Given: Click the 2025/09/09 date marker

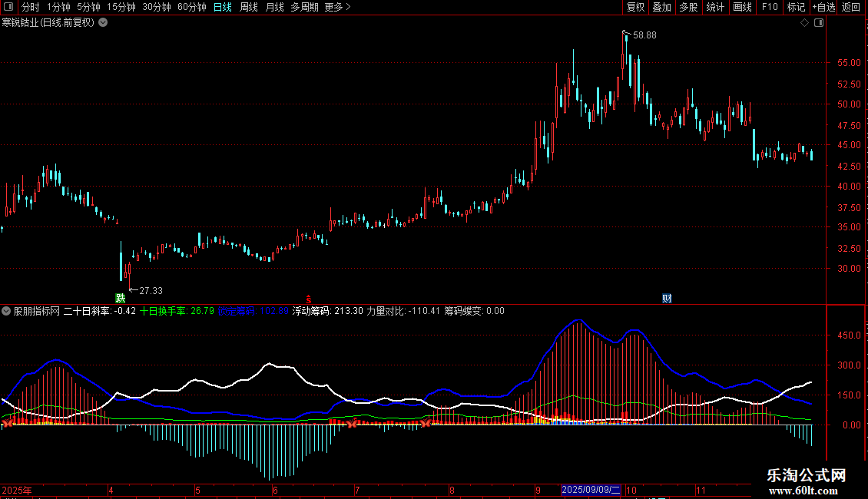Looking at the screenshot, I should click(x=591, y=490).
